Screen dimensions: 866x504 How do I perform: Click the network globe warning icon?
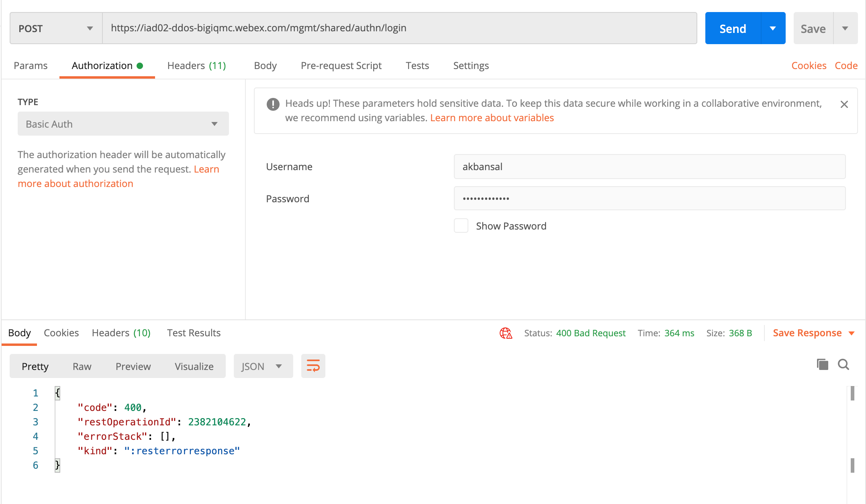pos(506,333)
